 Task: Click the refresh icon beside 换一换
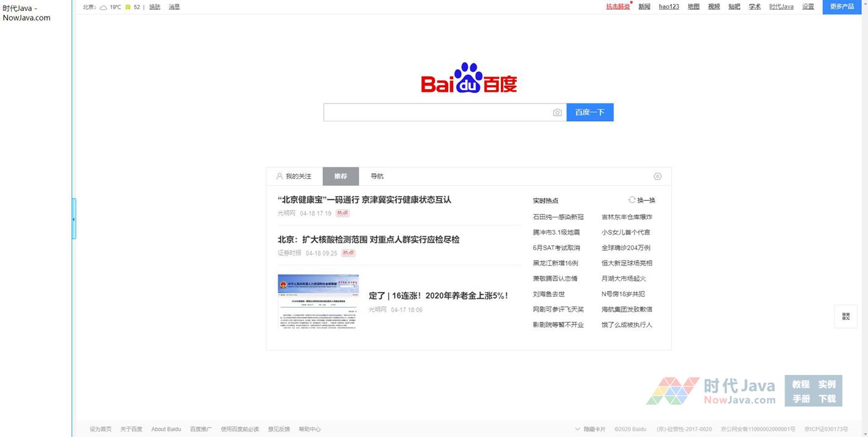632,200
